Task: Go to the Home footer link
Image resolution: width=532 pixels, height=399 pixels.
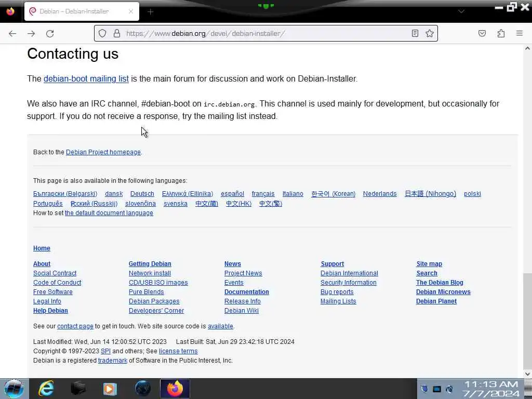Action: click(x=42, y=248)
